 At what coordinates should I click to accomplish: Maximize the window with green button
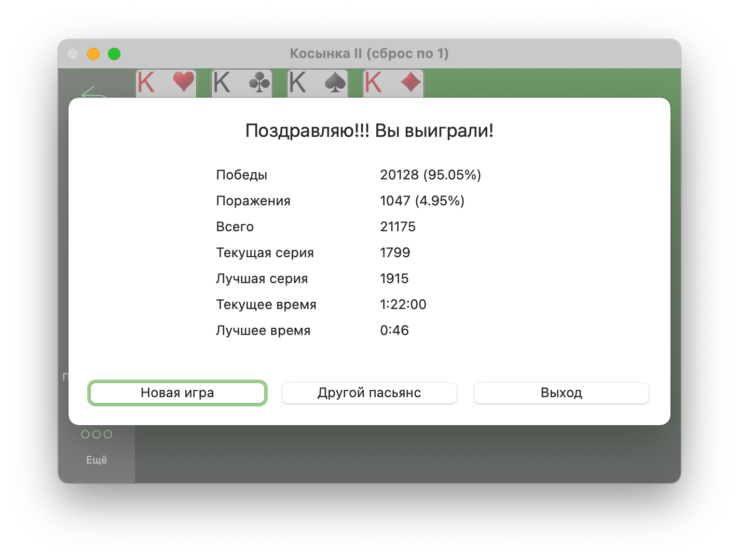[x=114, y=54]
